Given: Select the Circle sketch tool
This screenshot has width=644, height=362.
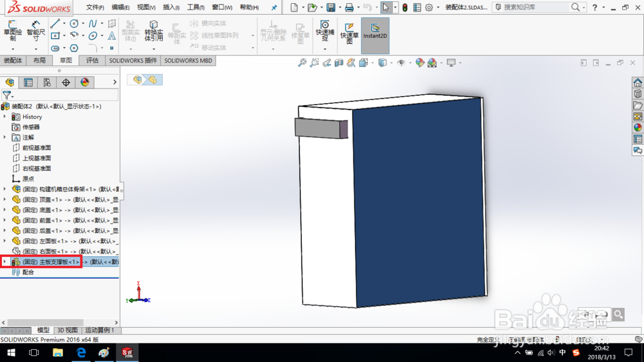Looking at the screenshot, I should click(74, 23).
